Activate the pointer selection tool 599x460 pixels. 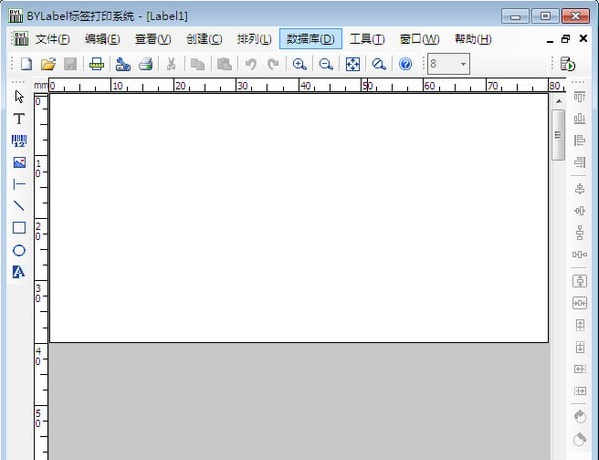pos(19,97)
